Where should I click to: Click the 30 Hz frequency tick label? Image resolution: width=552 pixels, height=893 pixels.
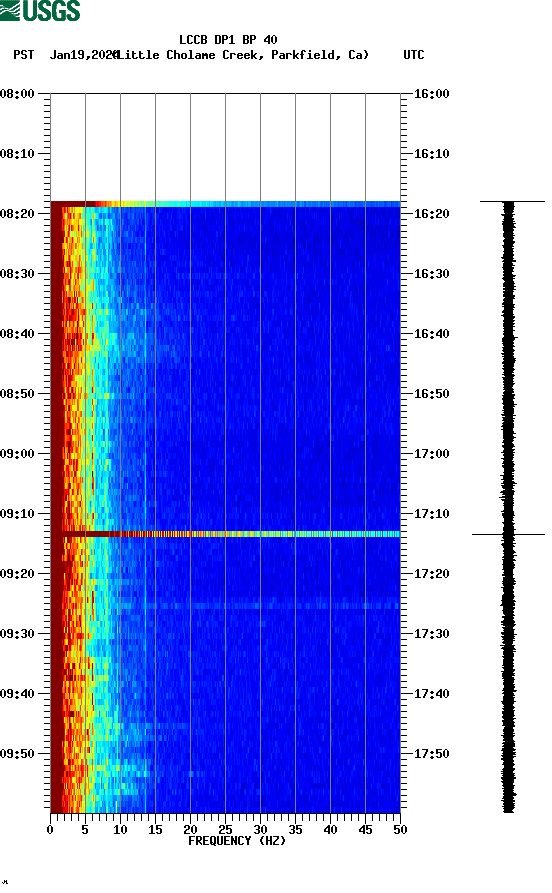pyautogui.click(x=260, y=830)
